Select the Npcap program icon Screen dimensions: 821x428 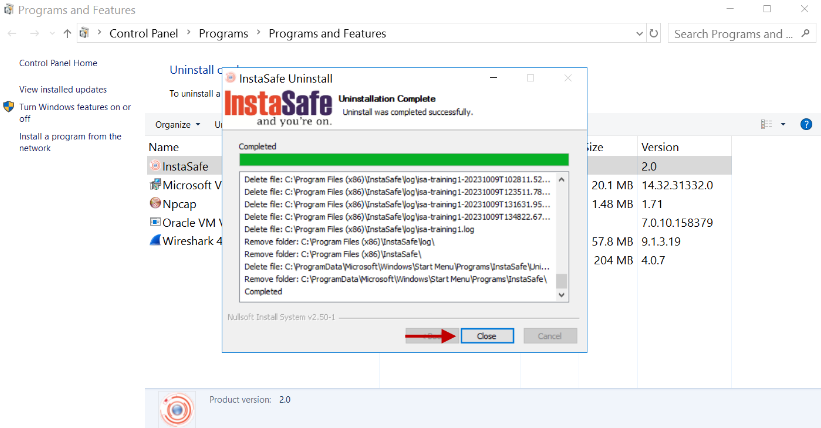(x=155, y=203)
